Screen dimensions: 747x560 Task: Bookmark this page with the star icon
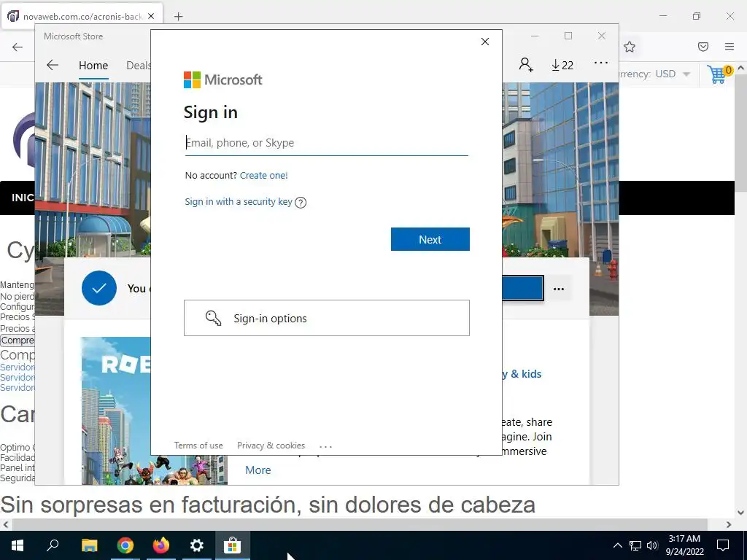coord(630,47)
